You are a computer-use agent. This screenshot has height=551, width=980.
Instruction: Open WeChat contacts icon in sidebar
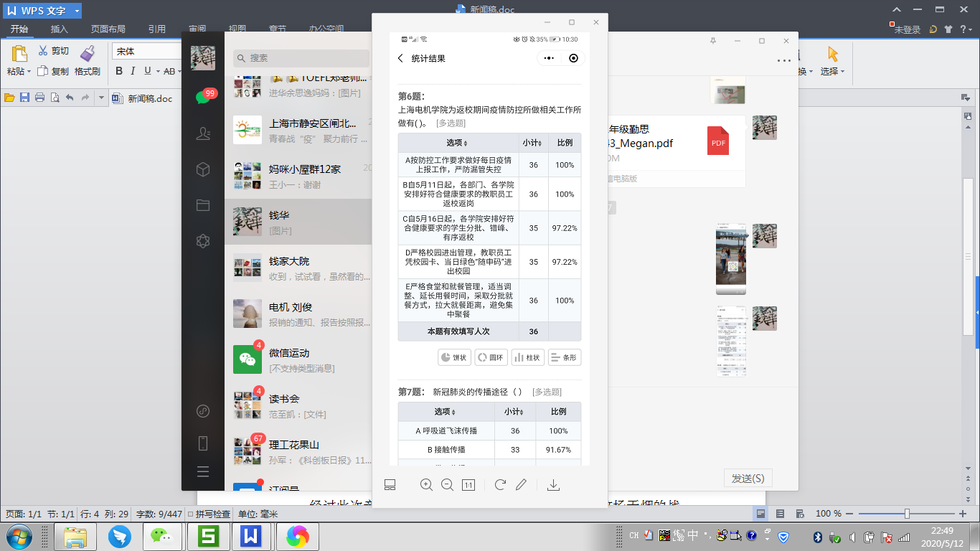pos(203,133)
